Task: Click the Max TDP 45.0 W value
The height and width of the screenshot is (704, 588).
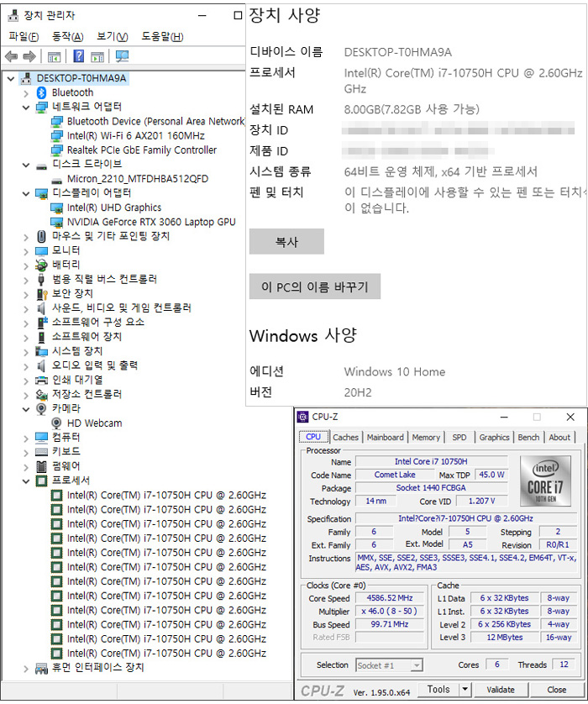Action: [x=491, y=475]
